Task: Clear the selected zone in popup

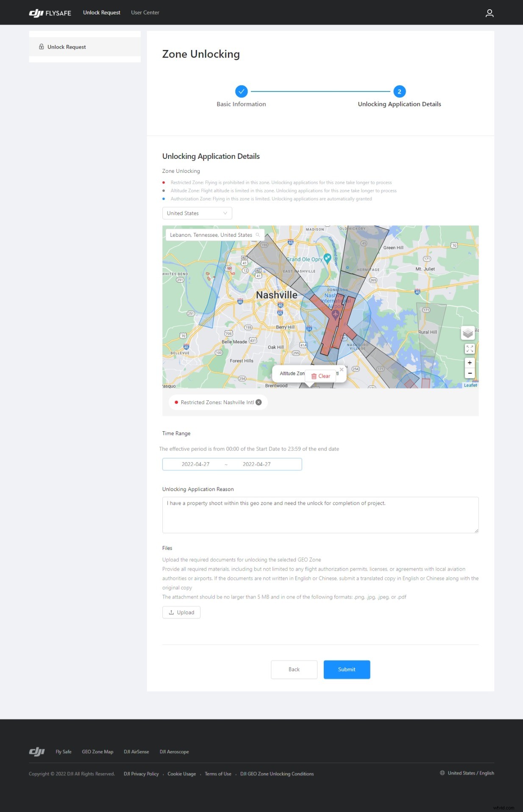Action: tap(320, 376)
